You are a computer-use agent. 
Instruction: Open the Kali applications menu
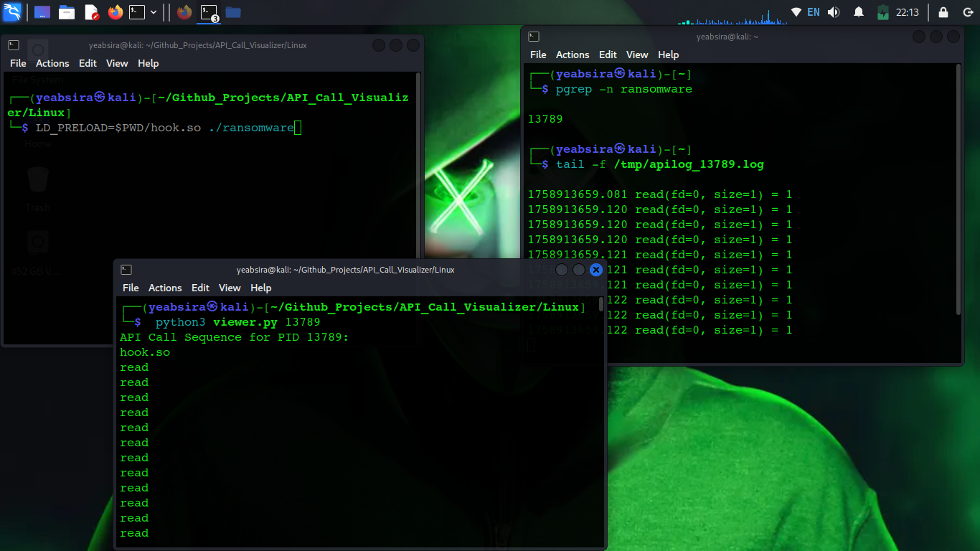12,12
